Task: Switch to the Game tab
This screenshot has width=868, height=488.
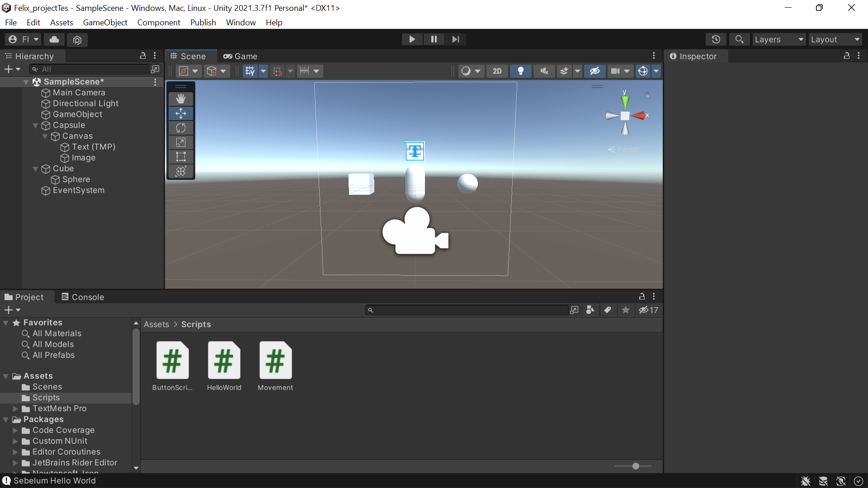Action: pyautogui.click(x=240, y=56)
